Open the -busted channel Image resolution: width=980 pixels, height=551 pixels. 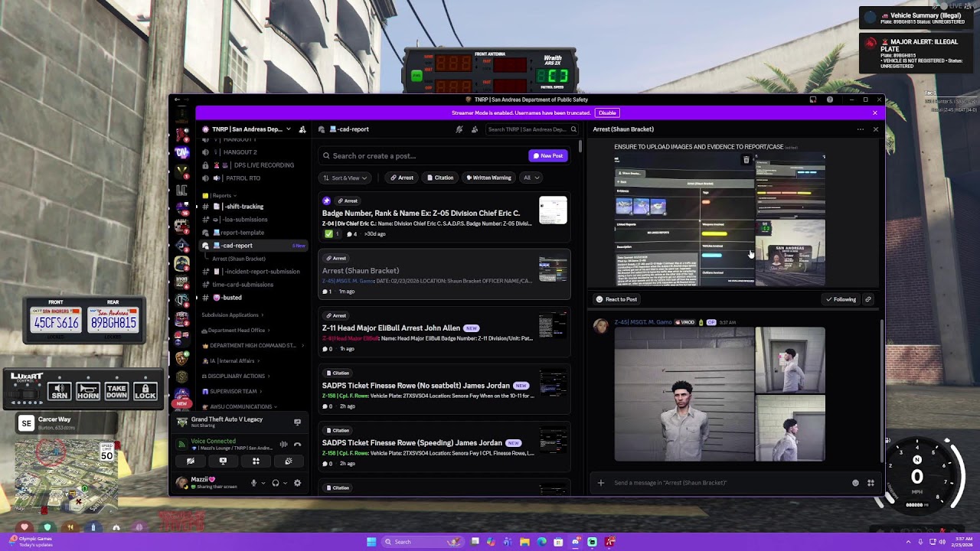click(231, 298)
